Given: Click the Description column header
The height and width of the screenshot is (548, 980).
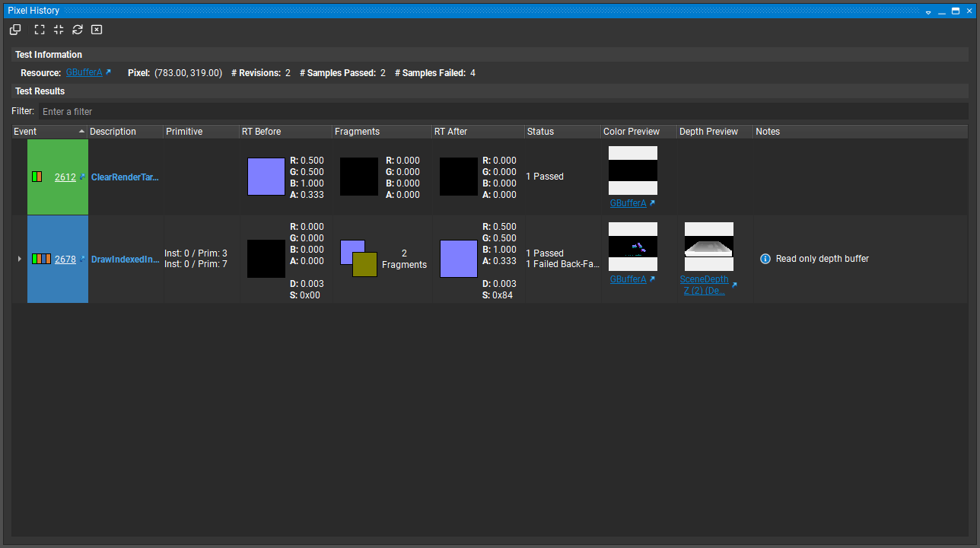Looking at the screenshot, I should coord(125,132).
